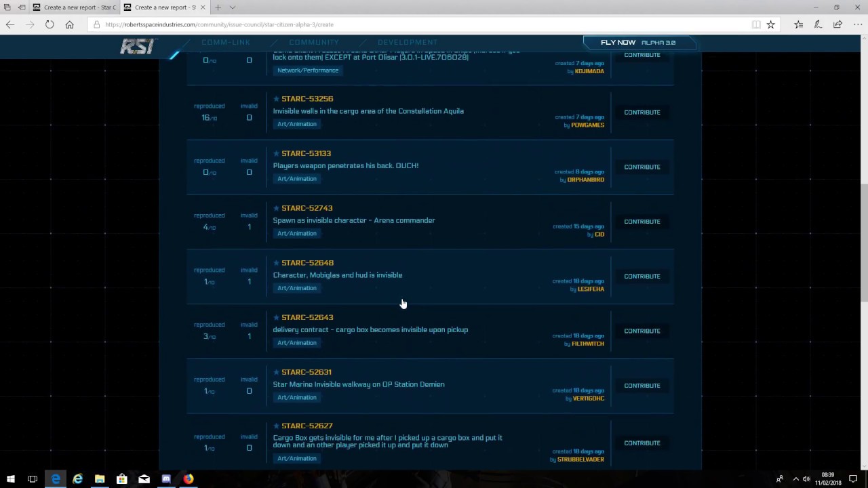Open Firefox from the taskbar

[189, 479]
